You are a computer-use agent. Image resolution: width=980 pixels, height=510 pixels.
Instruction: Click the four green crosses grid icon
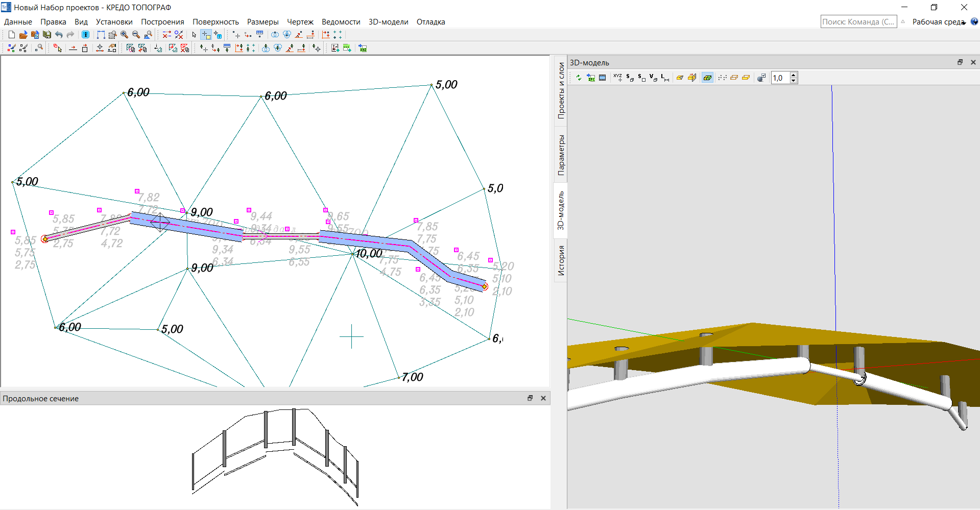click(338, 35)
